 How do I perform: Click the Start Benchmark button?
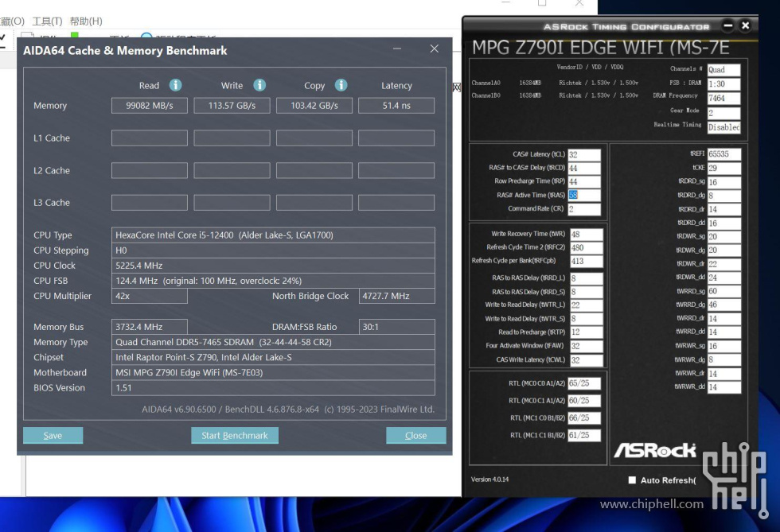tap(235, 436)
